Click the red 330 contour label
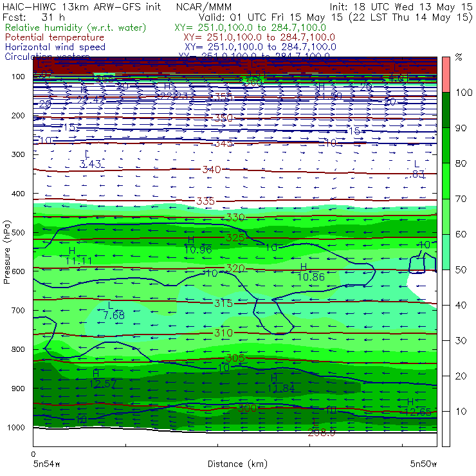 coord(235,217)
